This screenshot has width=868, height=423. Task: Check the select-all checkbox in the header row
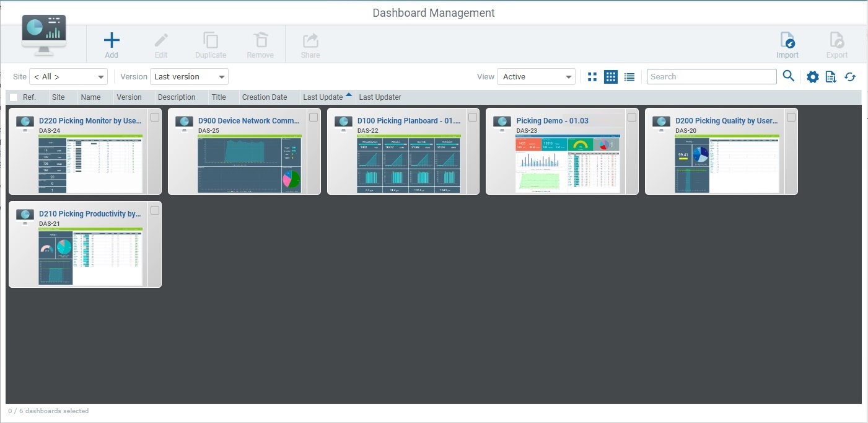[x=13, y=97]
